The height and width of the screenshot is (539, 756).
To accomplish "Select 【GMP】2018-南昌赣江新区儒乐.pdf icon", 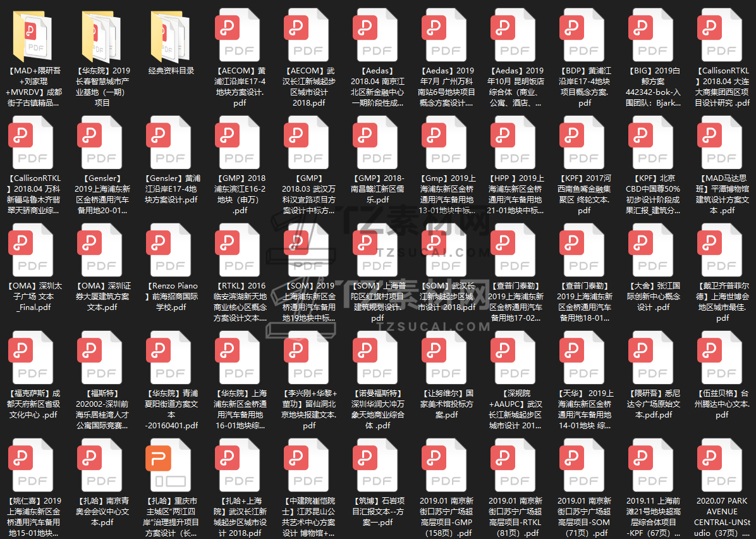I will point(375,143).
